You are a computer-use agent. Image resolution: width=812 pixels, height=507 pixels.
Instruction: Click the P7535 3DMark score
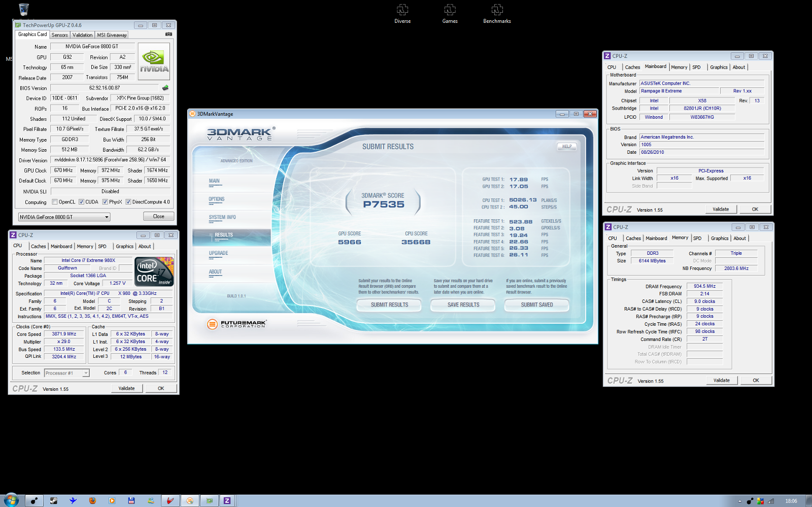point(384,205)
